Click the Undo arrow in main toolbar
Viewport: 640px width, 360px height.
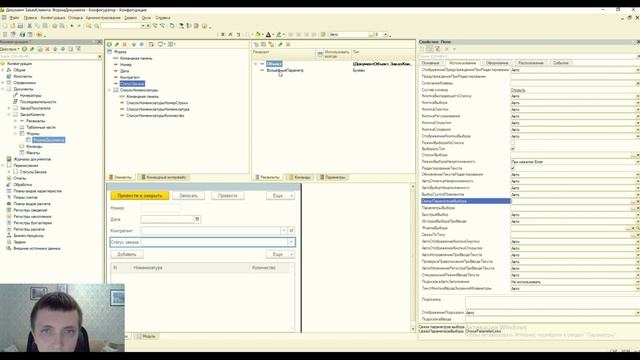coord(72,26)
